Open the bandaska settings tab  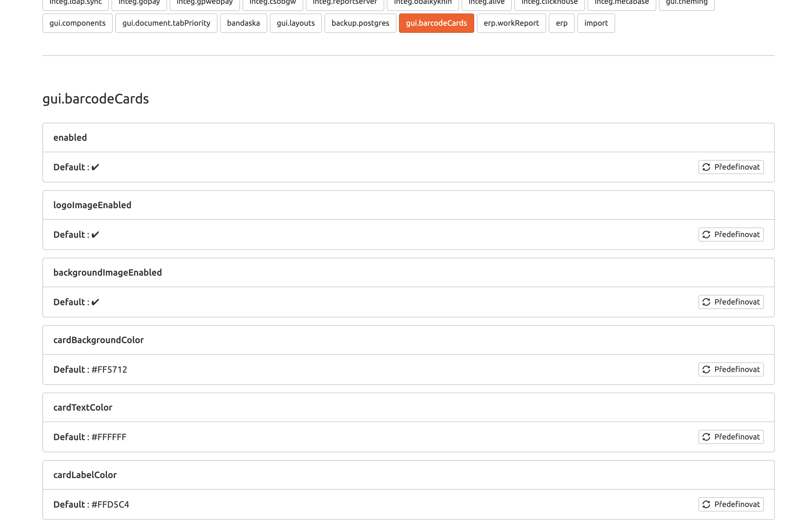pyautogui.click(x=243, y=23)
